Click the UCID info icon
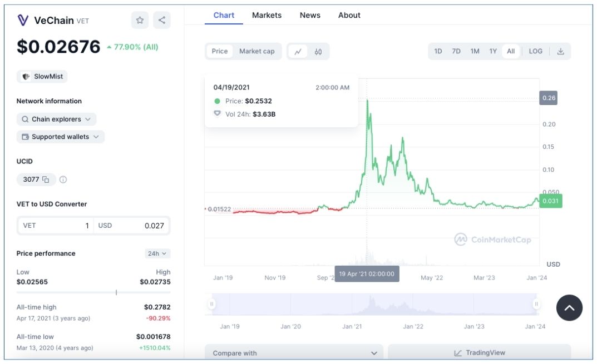Screen dimensions: 597x364 [63, 179]
